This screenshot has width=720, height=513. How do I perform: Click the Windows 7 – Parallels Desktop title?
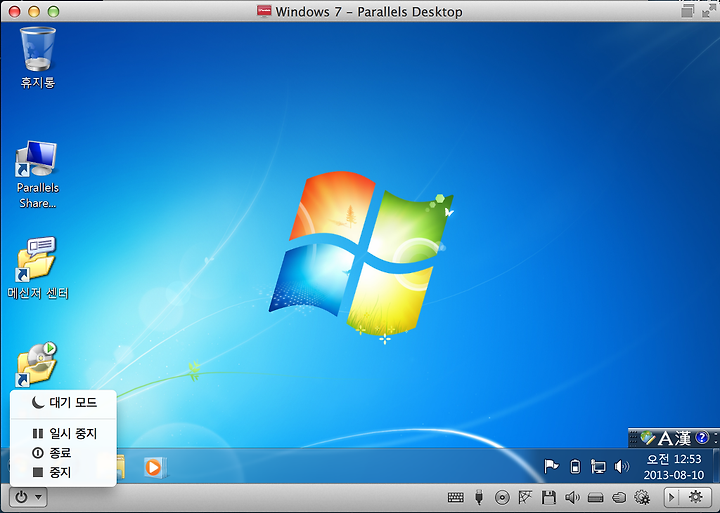pyautogui.click(x=368, y=11)
